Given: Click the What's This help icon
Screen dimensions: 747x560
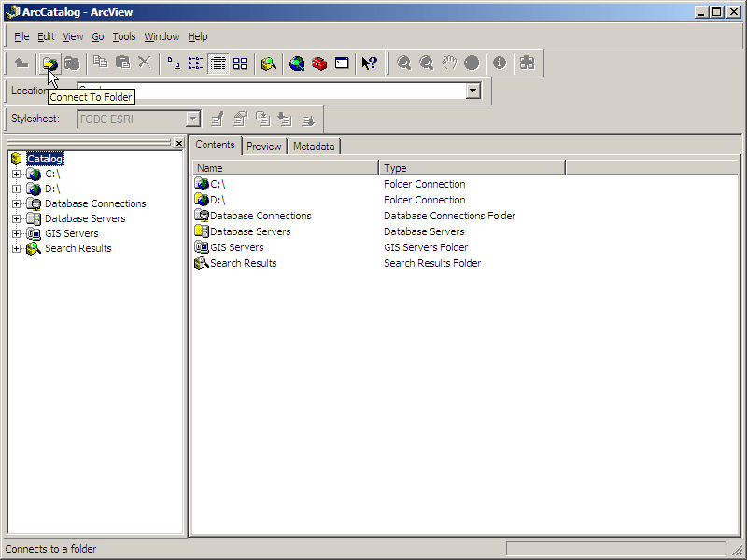Looking at the screenshot, I should (369, 63).
